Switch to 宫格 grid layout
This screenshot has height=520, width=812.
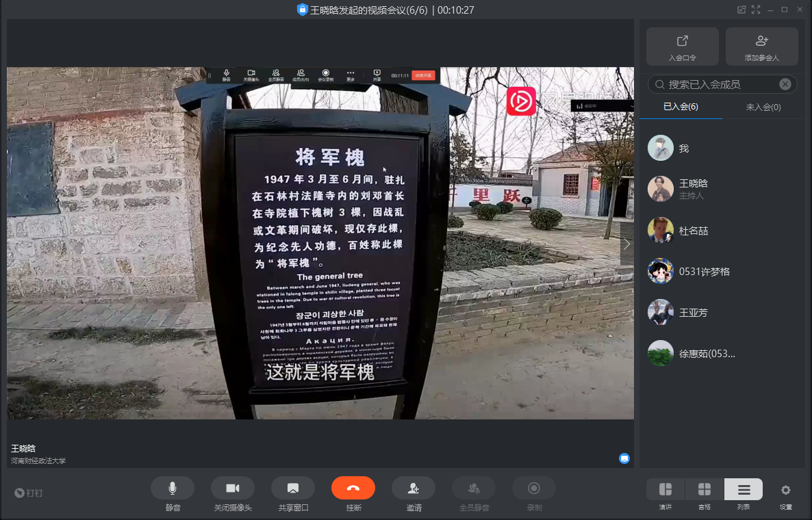click(x=704, y=490)
